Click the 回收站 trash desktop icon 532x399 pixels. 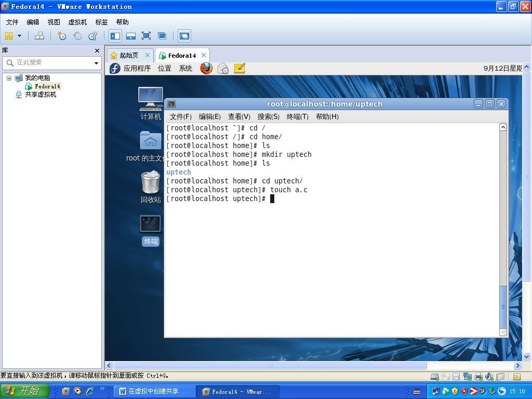pyautogui.click(x=151, y=187)
